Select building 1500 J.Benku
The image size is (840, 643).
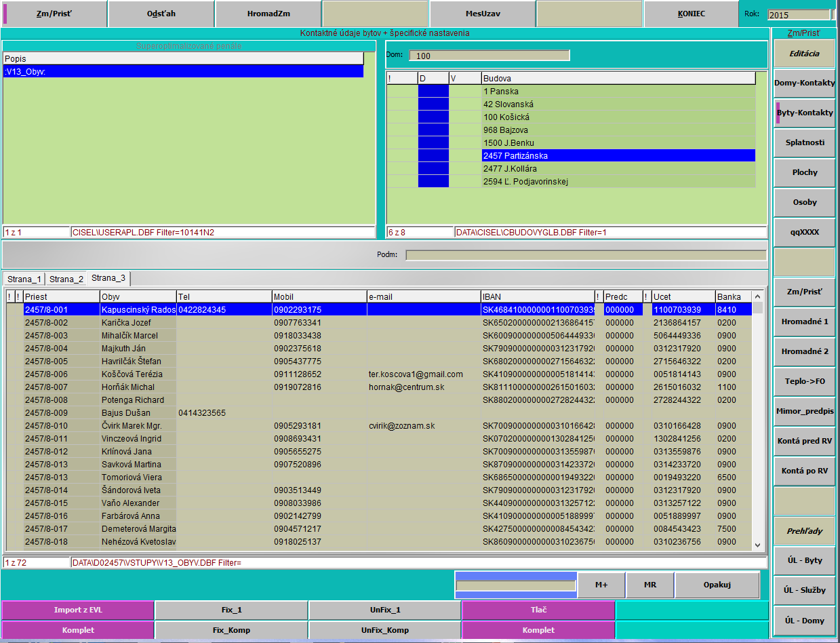(x=618, y=142)
